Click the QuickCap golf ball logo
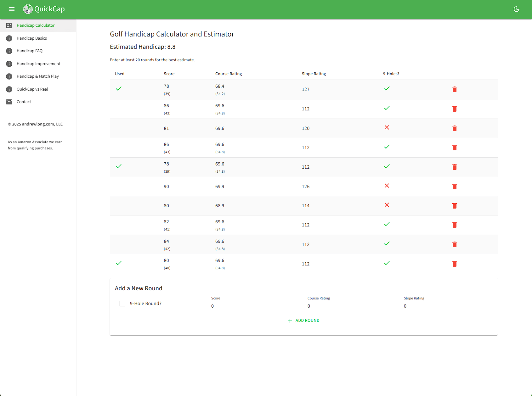This screenshot has height=396, width=532. coord(28,9)
